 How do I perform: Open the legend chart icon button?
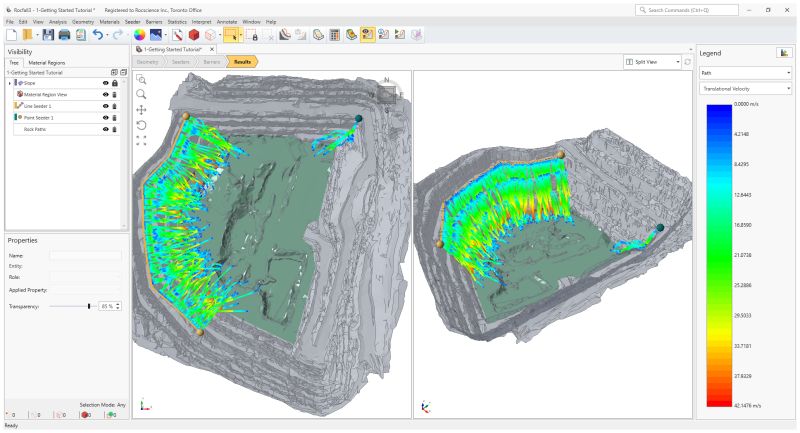[x=784, y=53]
